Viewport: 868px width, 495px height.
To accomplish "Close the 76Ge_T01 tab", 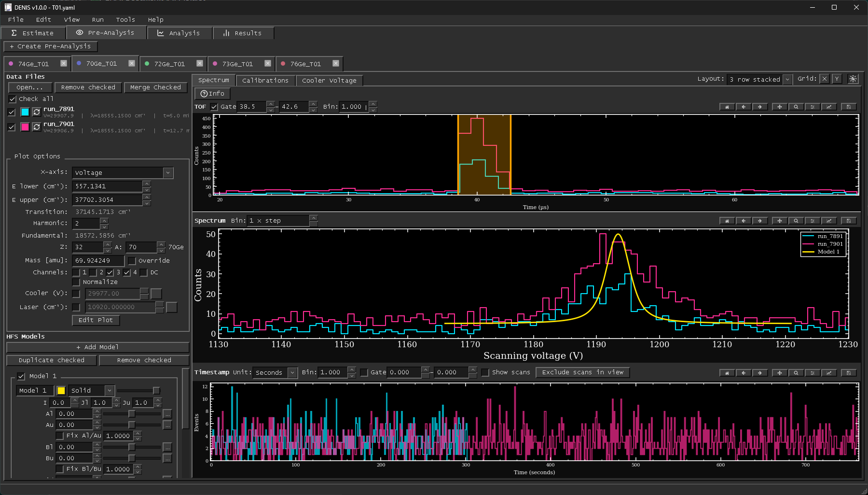I will pos(336,63).
